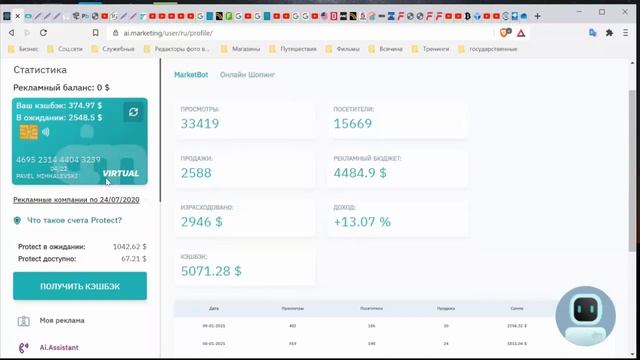Click the Доход value +13.07 %
Viewport: 640px width, 360px height.
point(362,222)
